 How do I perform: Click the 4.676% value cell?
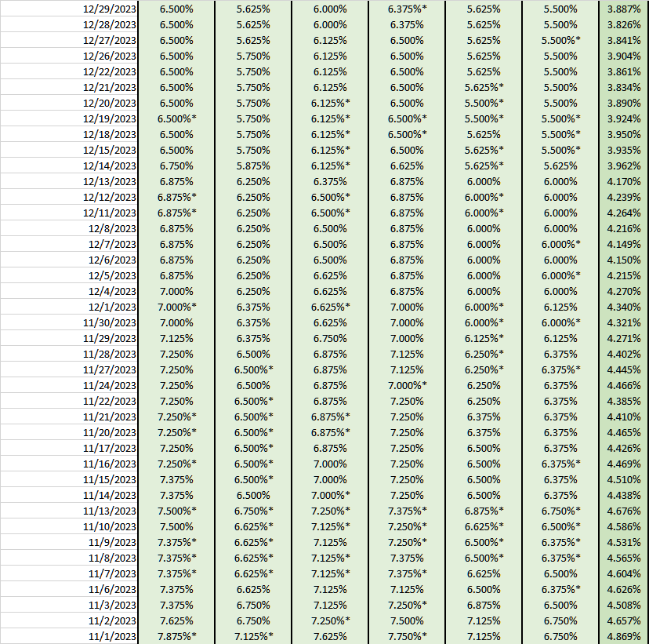[x=624, y=511]
